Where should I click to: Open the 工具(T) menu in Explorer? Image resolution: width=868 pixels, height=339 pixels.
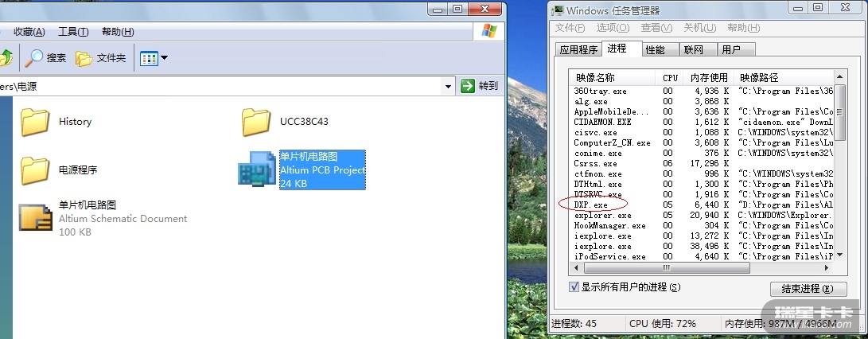point(73,32)
